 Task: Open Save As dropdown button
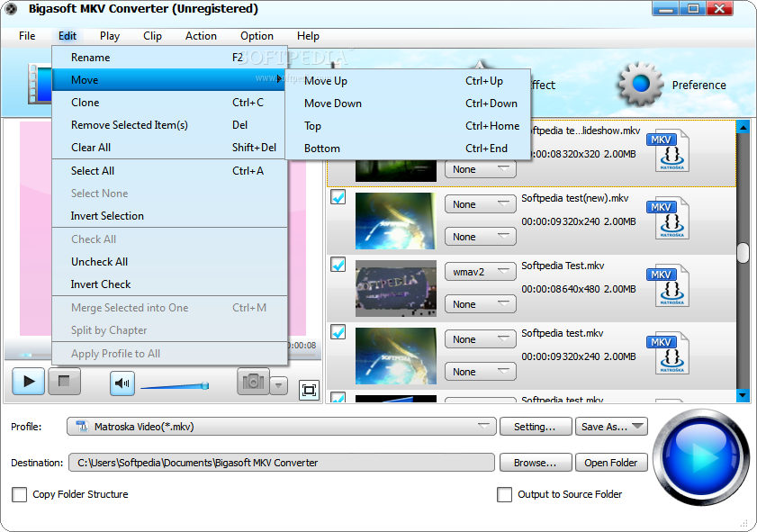[611, 427]
